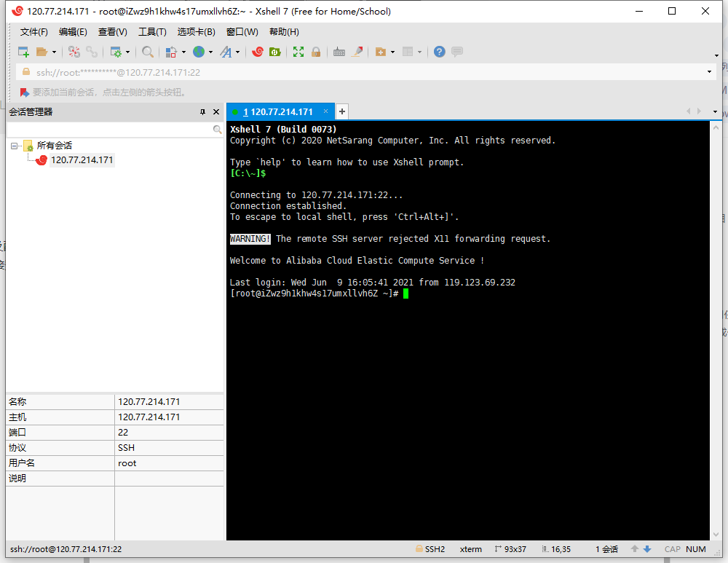The width and height of the screenshot is (728, 563).
Task: Click the red bookmark add-session icon
Action: [x=24, y=92]
